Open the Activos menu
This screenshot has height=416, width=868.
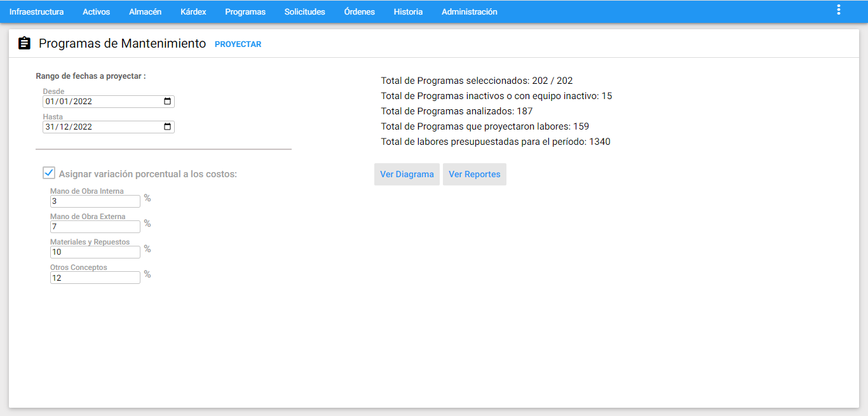coord(96,12)
